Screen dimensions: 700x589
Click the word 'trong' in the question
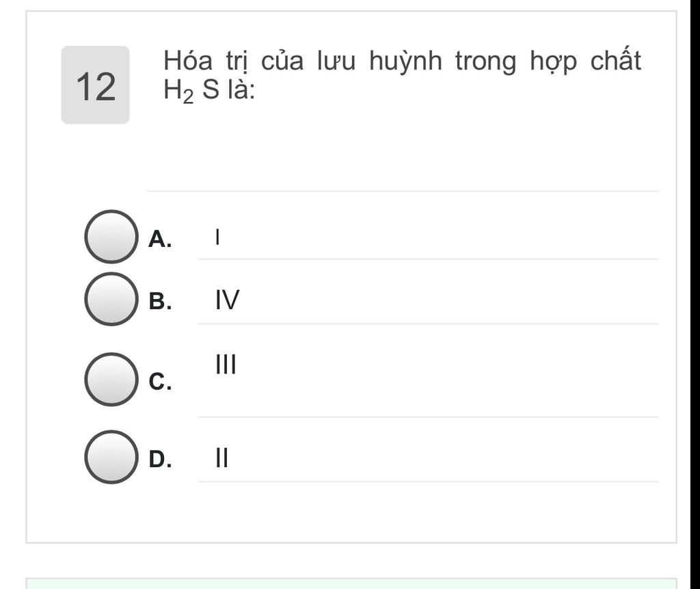point(486,62)
